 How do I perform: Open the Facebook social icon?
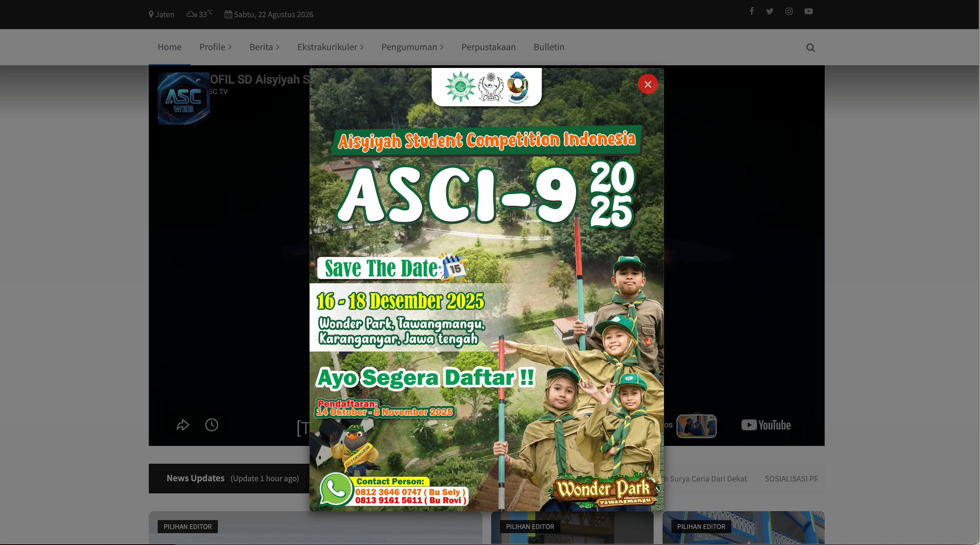click(x=752, y=11)
